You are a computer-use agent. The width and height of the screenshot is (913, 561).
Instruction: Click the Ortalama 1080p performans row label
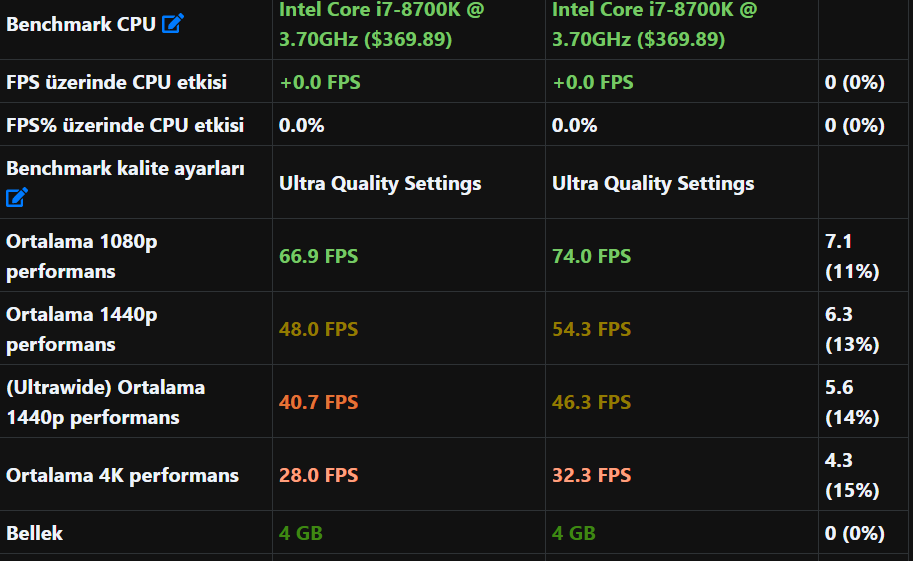tap(81, 256)
